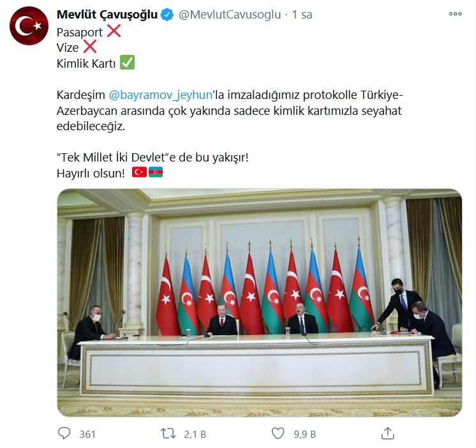Image resolution: width=476 pixels, height=448 pixels.
Task: Open the three-dot more options menu
Action: (455, 14)
